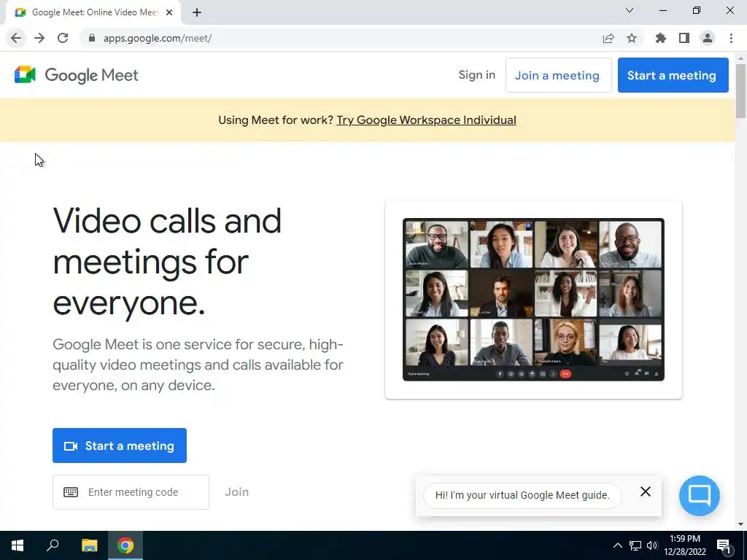Open Chrome extensions puzzle icon
This screenshot has width=747, height=560.
pyautogui.click(x=660, y=38)
